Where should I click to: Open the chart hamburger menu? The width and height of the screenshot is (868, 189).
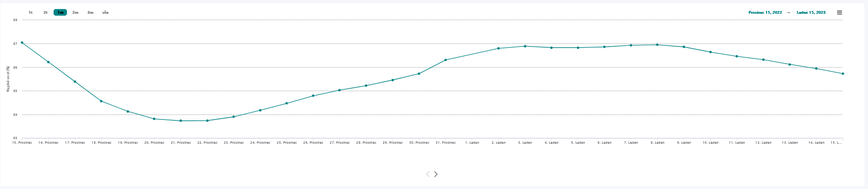click(x=840, y=12)
